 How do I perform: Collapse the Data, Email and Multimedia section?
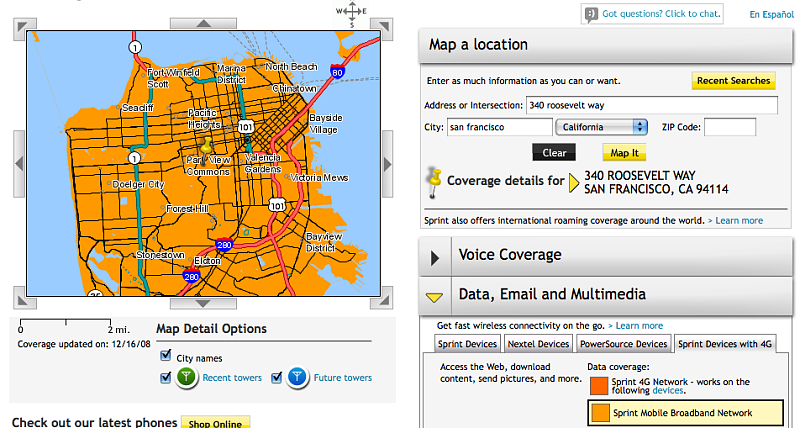click(434, 297)
